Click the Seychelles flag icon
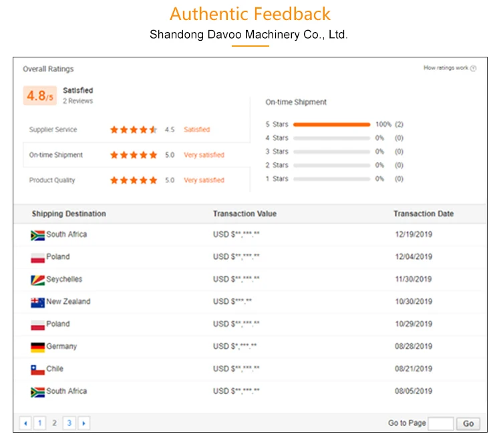The width and height of the screenshot is (501, 448). [x=37, y=280]
